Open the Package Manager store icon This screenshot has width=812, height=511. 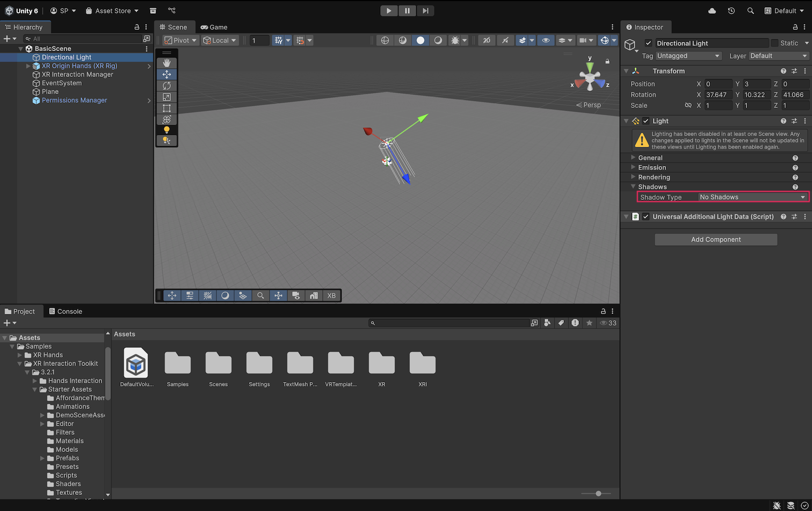[x=153, y=11]
